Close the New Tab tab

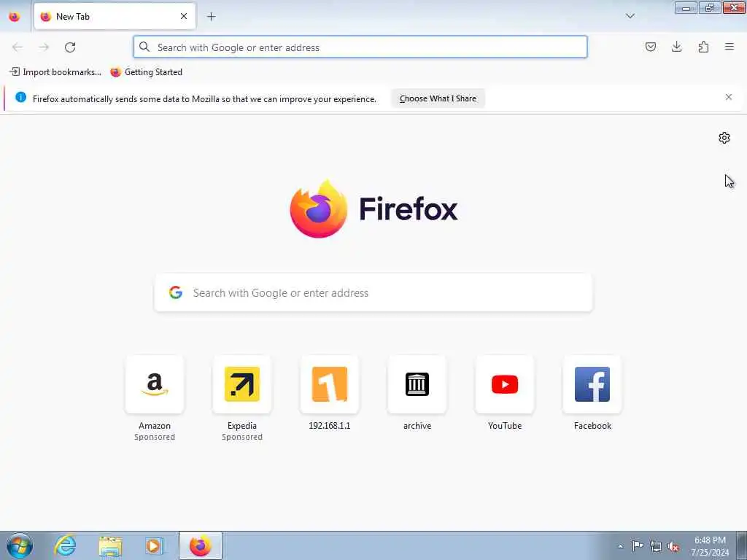click(184, 17)
